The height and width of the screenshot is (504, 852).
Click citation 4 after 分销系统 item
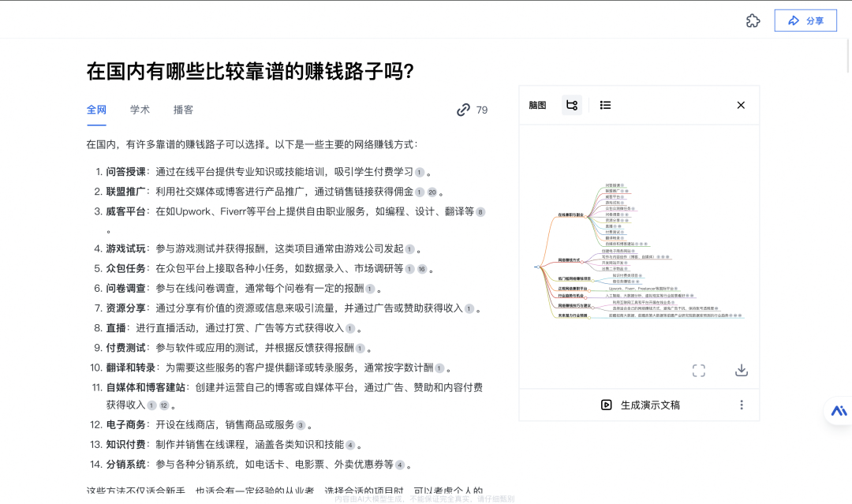click(400, 465)
